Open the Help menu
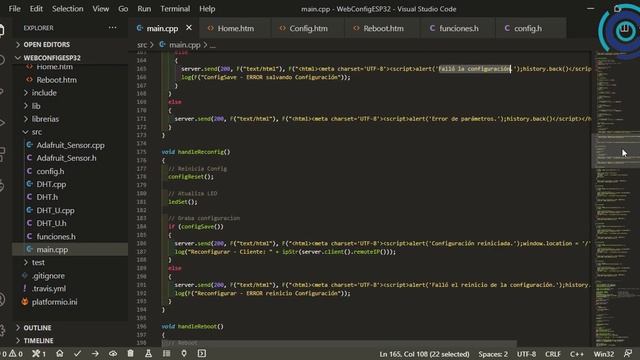640x360 pixels. click(x=207, y=9)
